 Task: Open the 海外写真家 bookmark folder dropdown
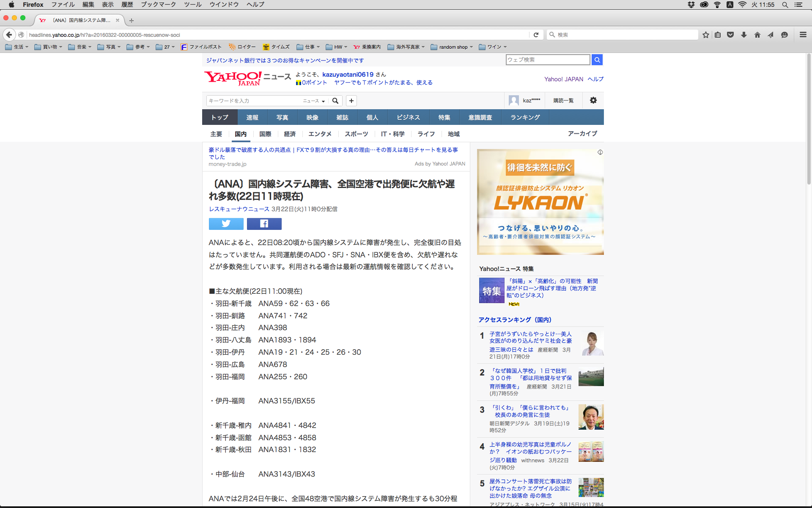click(x=406, y=47)
